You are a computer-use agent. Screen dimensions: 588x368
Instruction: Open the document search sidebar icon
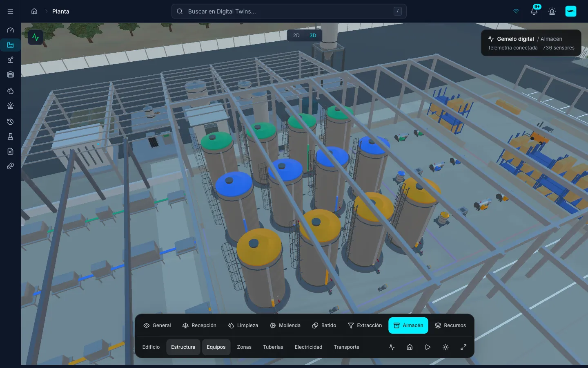click(11, 151)
